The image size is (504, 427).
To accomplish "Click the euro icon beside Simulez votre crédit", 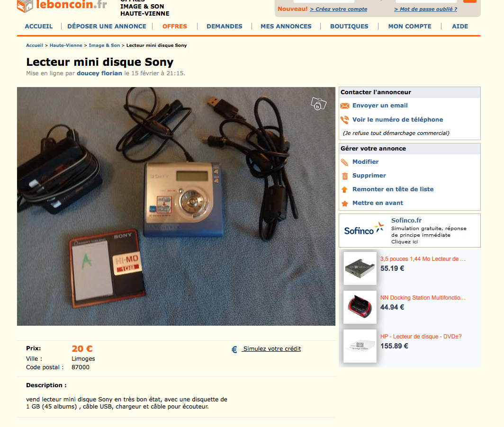I will (234, 349).
